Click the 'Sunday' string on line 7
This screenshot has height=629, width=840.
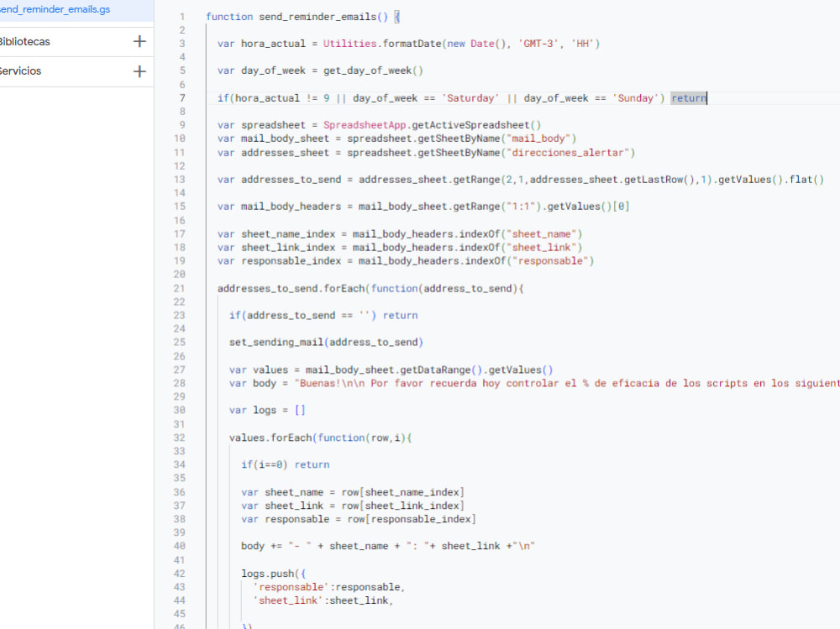[636, 98]
